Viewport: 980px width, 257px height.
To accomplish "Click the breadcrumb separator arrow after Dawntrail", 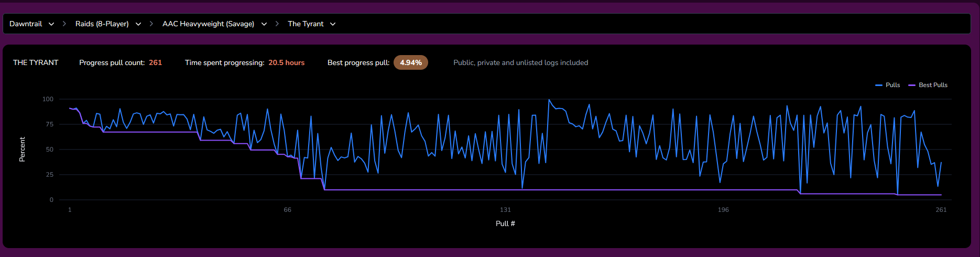I will coord(64,24).
